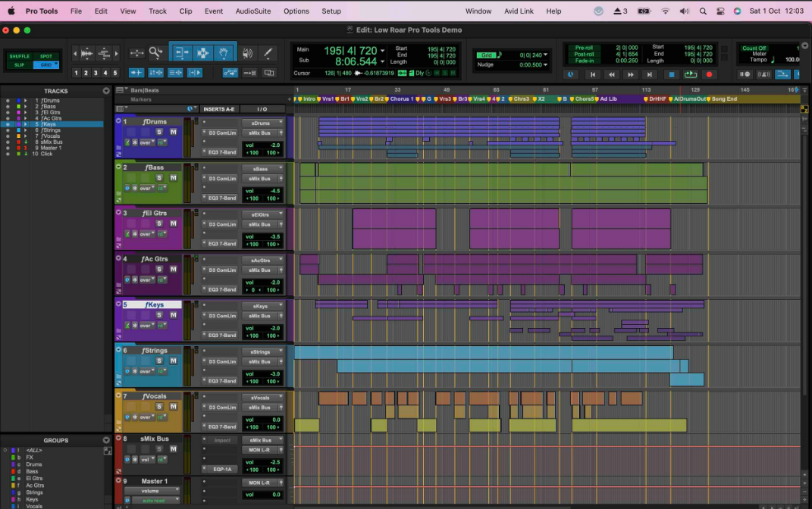Click the Chorus 1 timeline marker
812x509 pixels.
400,98
